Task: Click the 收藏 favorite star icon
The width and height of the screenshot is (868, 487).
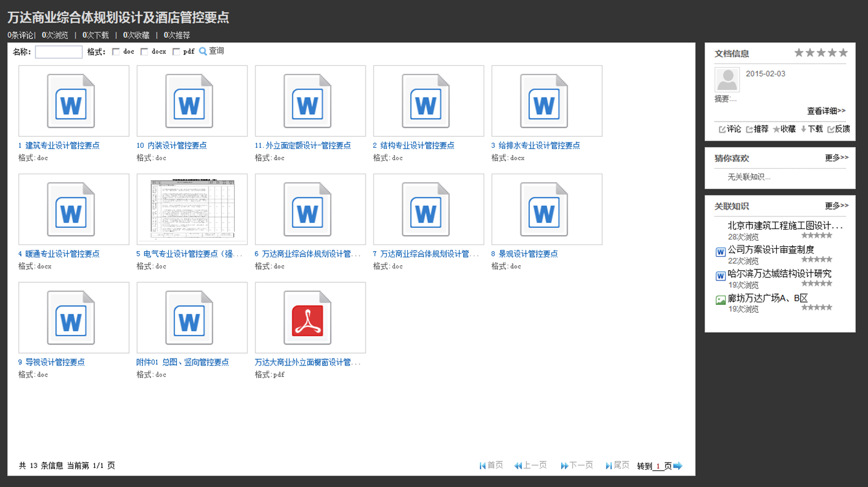Action: point(776,130)
